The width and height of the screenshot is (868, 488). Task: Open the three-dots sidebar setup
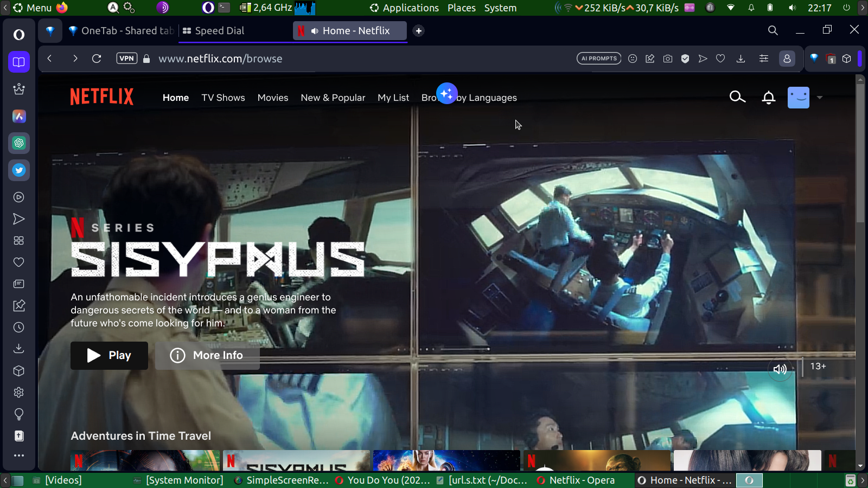click(19, 455)
